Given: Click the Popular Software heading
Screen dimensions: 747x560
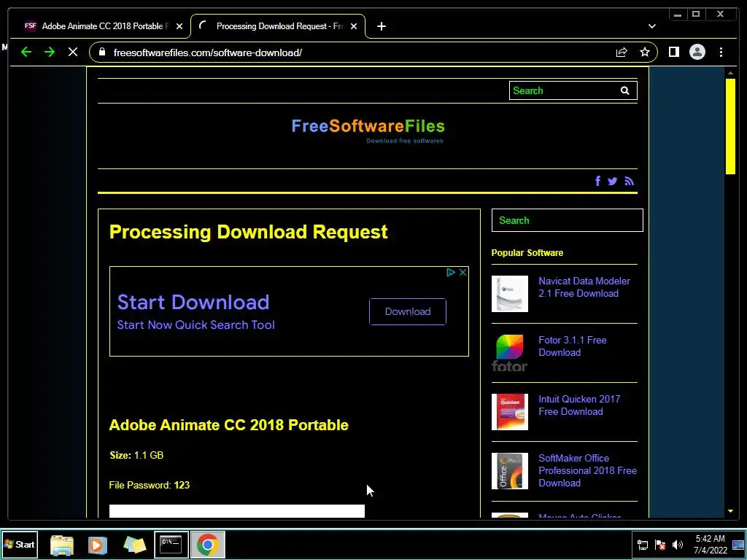Looking at the screenshot, I should tap(527, 253).
